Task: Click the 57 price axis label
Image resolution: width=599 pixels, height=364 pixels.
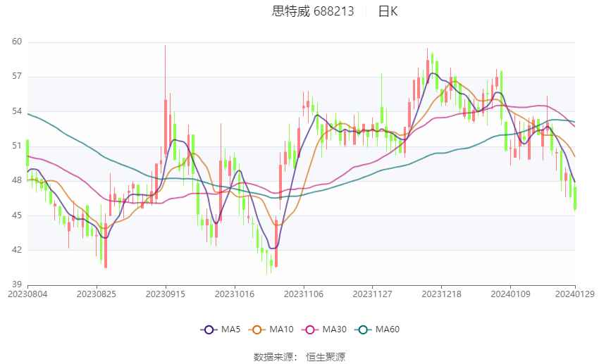Action: click(17, 76)
